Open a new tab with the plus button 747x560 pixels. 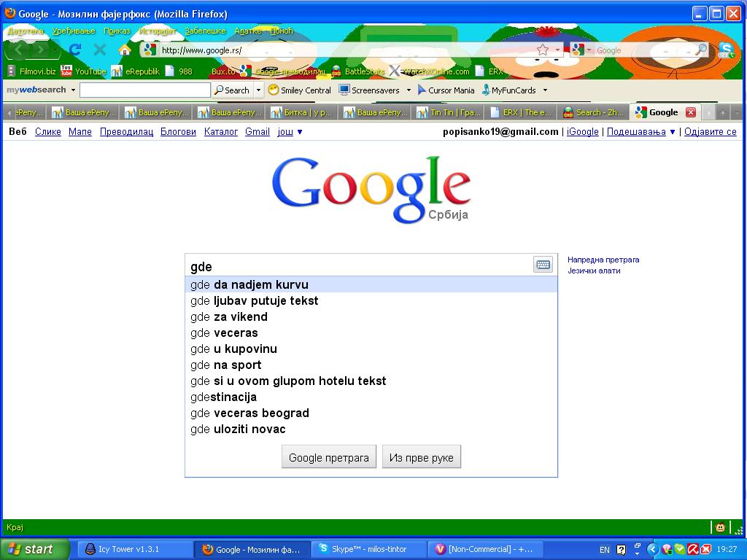(x=723, y=113)
